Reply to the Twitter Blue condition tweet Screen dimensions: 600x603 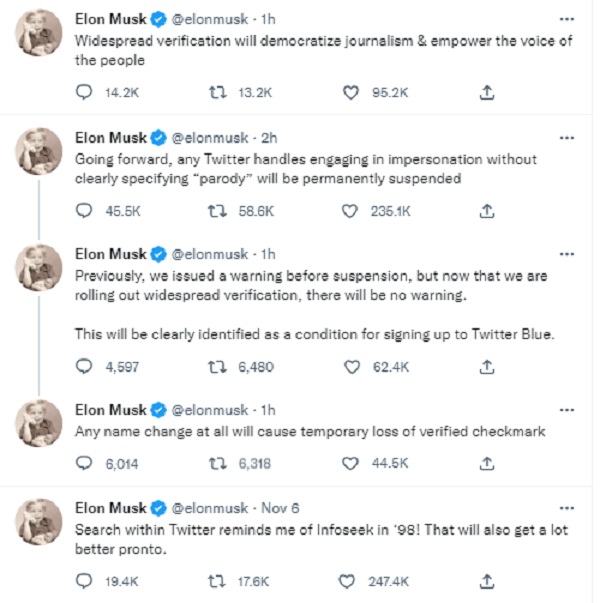click(85, 367)
